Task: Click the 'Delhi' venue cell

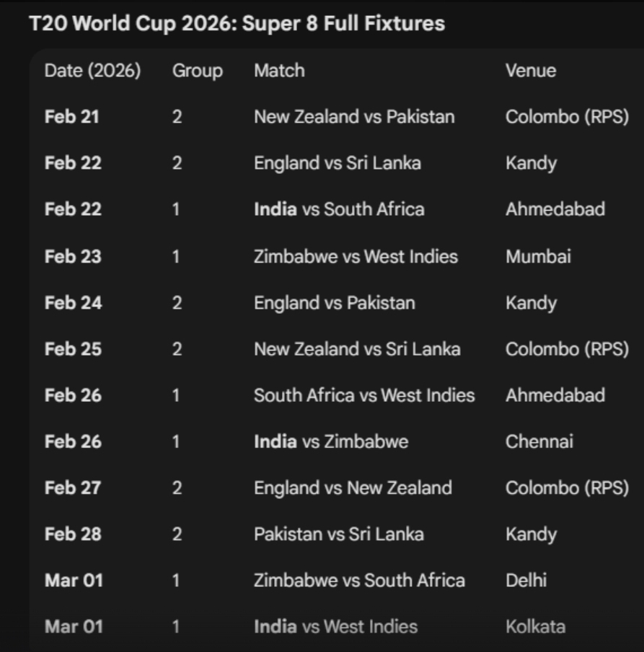Action: point(526,581)
